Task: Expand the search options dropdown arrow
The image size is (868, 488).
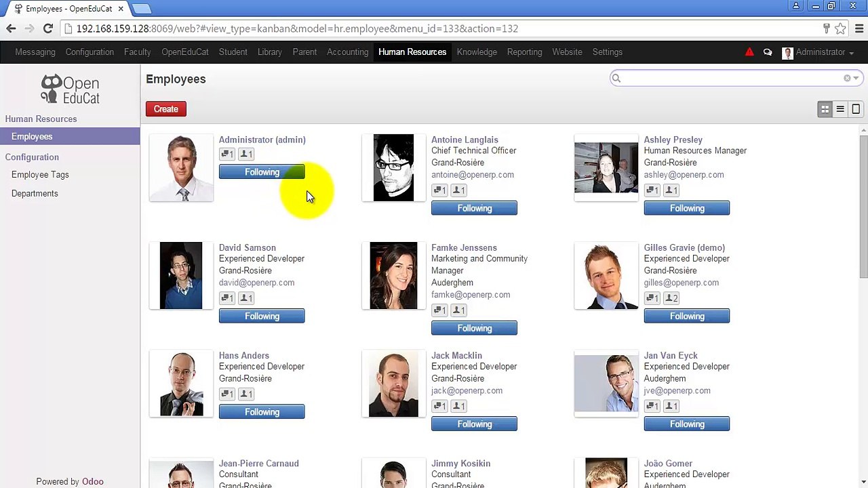Action: click(x=856, y=79)
